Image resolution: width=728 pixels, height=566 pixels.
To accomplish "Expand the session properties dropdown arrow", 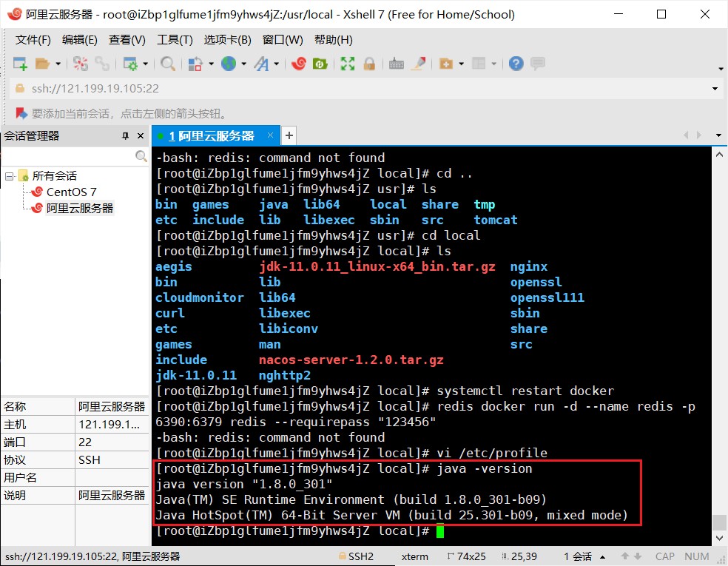I will (145, 64).
